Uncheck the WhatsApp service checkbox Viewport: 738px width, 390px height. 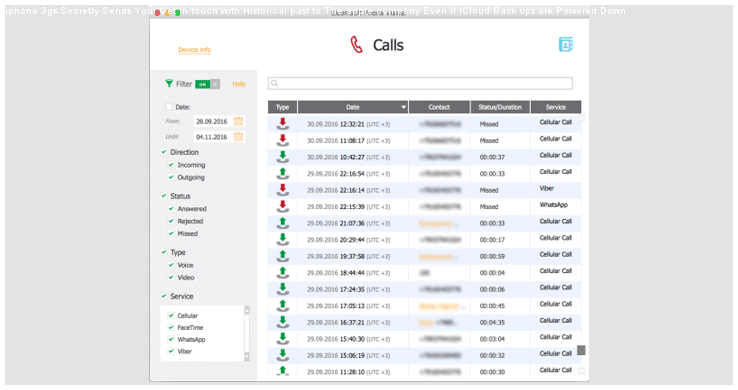tap(171, 339)
